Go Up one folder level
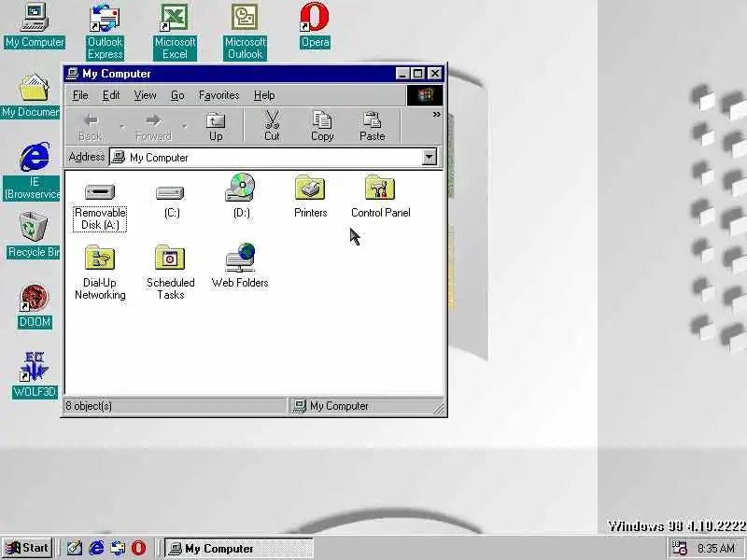 click(216, 125)
